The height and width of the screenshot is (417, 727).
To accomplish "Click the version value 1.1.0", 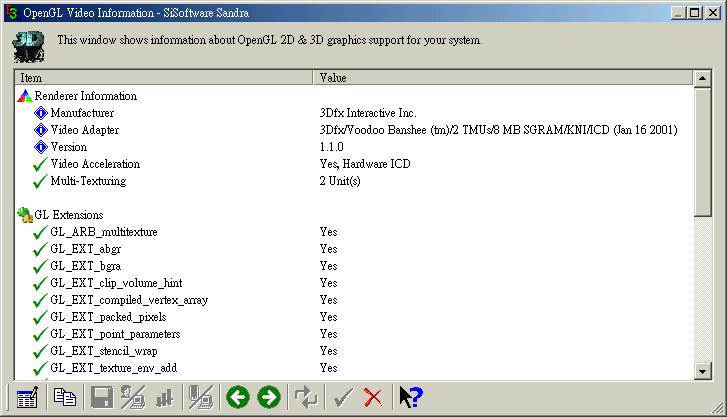I will (332, 147).
